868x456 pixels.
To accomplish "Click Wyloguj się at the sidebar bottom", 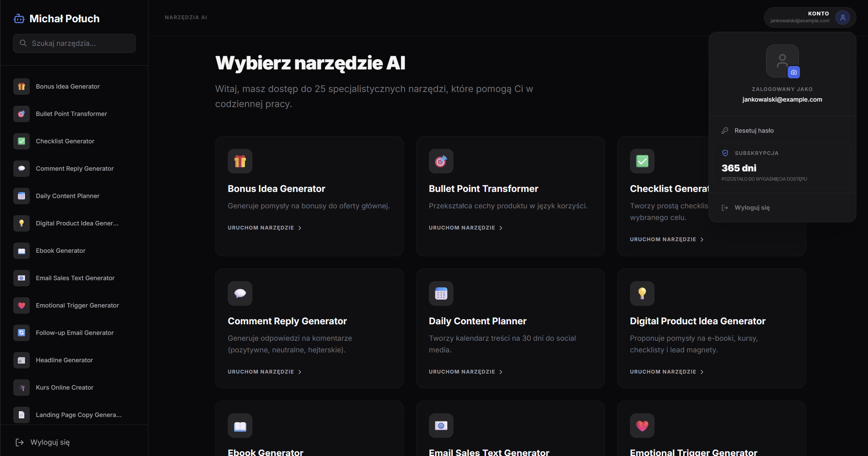I will pyautogui.click(x=43, y=442).
